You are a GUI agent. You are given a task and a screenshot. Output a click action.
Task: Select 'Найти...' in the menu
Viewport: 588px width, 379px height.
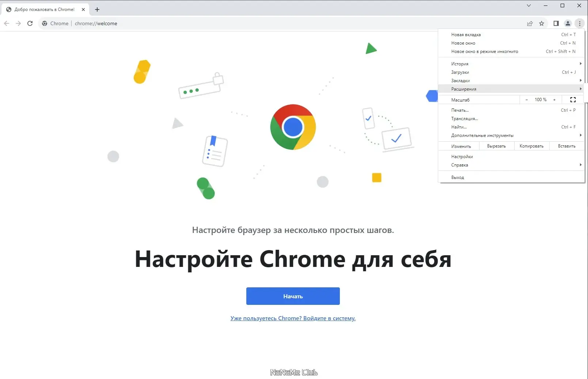click(511, 127)
